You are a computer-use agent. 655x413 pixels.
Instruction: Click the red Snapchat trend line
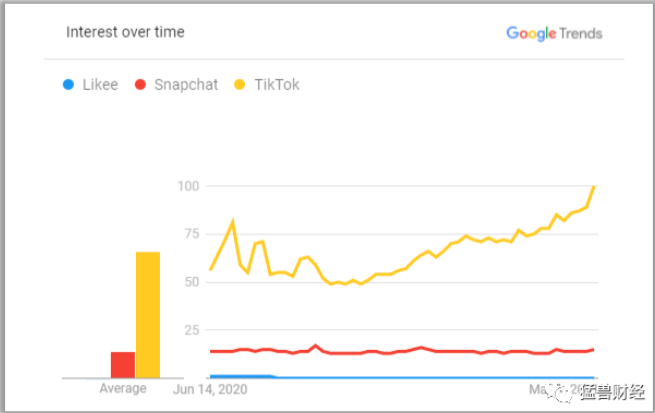point(400,351)
